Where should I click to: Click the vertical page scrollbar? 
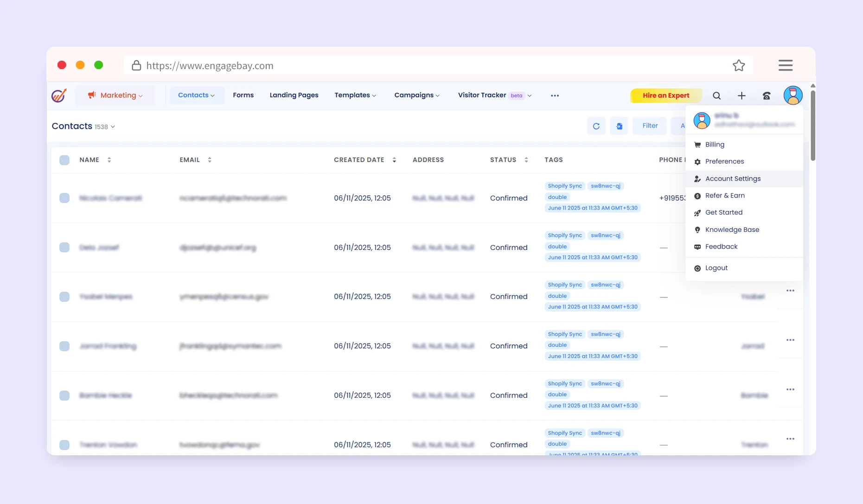812,125
